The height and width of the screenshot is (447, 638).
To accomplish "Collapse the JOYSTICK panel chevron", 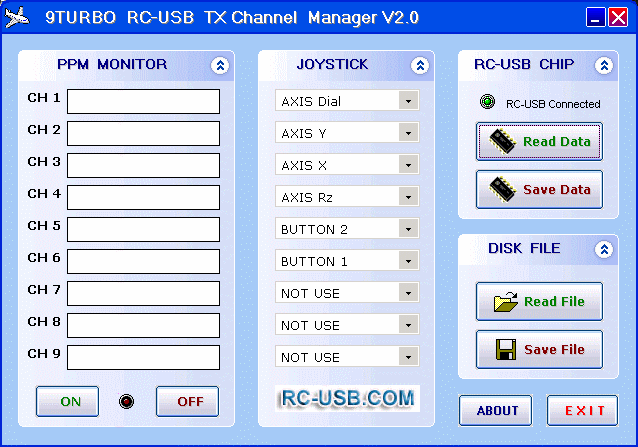I will [x=420, y=65].
